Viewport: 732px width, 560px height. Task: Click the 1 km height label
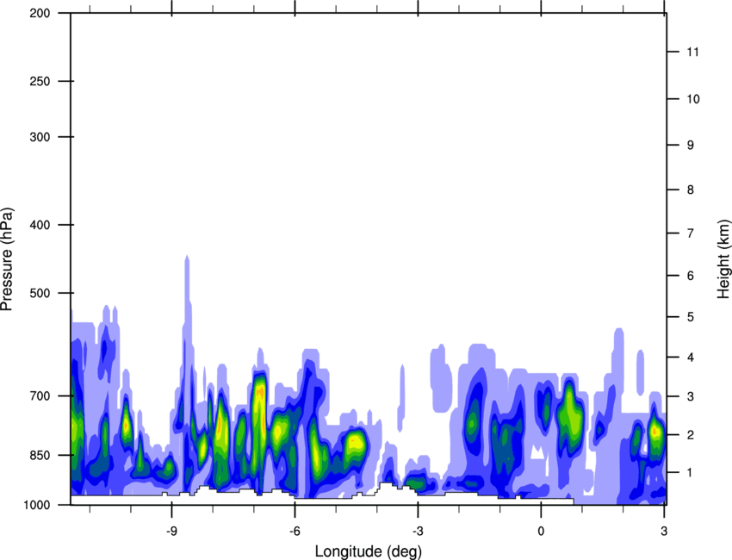(x=691, y=473)
